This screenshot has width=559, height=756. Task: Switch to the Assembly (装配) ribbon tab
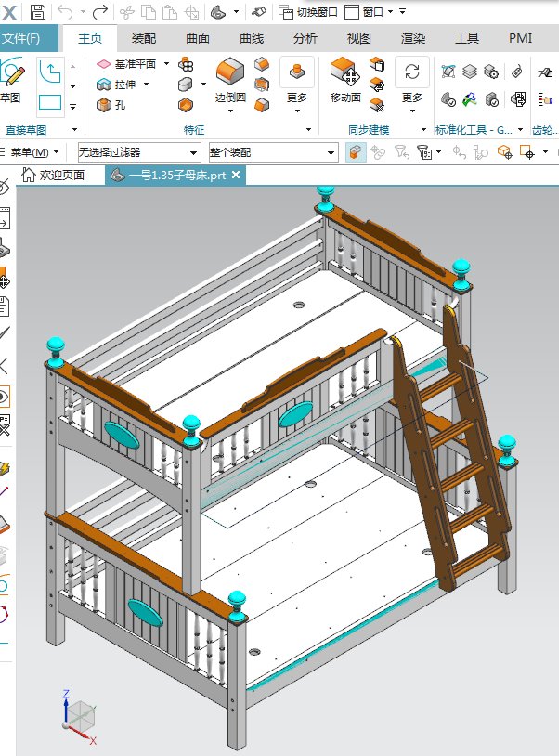coord(144,38)
